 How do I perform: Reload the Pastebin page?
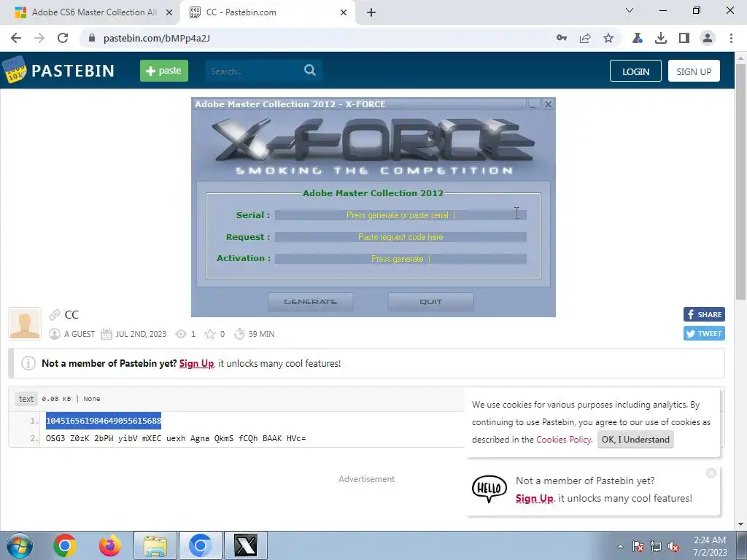click(x=63, y=38)
